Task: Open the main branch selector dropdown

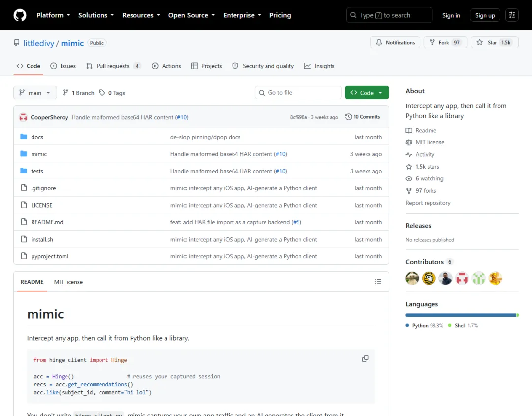Action: tap(35, 93)
